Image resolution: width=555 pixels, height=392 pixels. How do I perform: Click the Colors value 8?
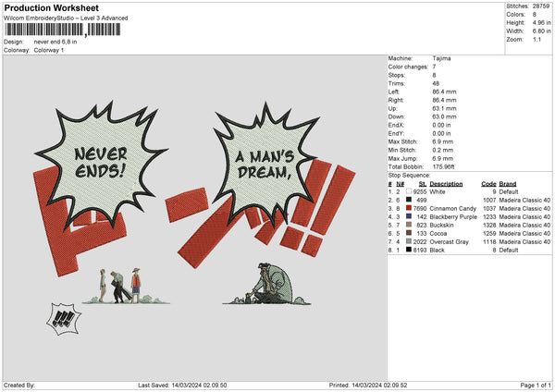click(x=535, y=15)
